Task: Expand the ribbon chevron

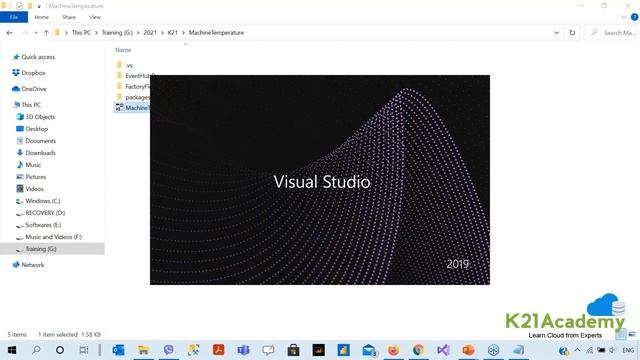Action: coord(624,17)
